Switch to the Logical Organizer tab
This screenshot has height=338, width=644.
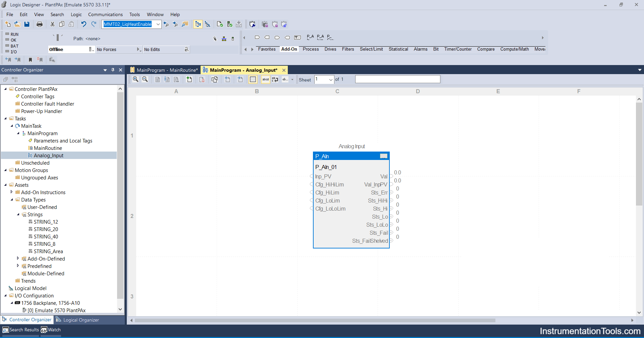tap(77, 320)
